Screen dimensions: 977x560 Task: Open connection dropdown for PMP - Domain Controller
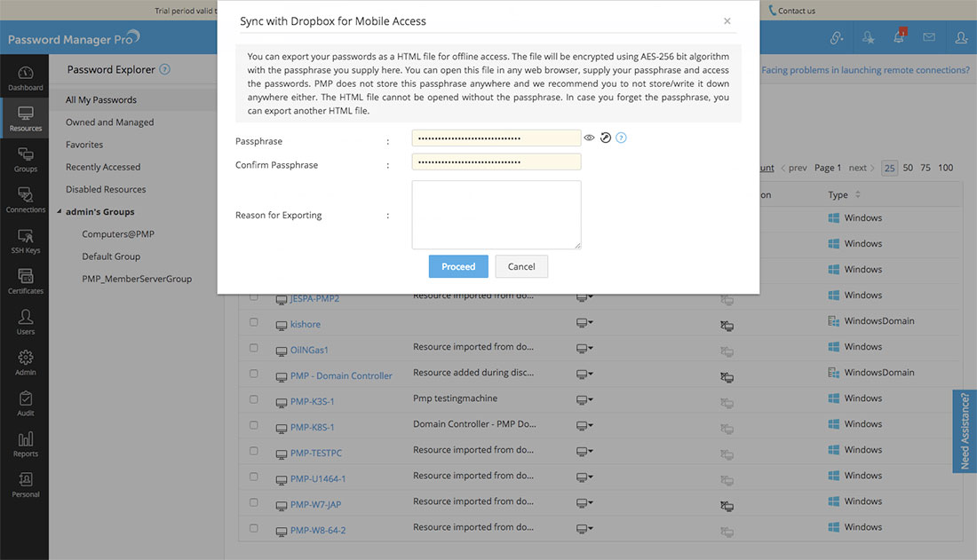click(x=584, y=375)
